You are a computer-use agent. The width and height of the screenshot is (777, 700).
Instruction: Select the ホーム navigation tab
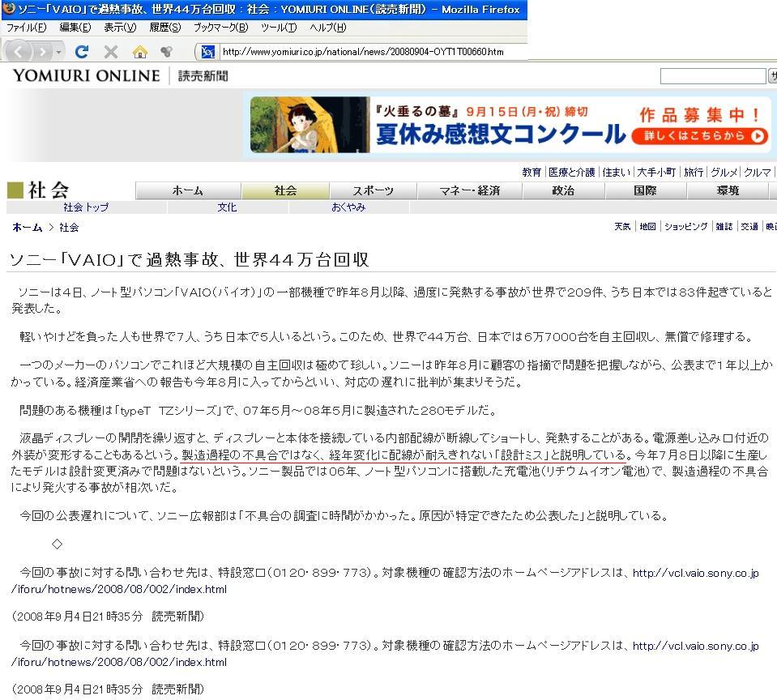[188, 190]
